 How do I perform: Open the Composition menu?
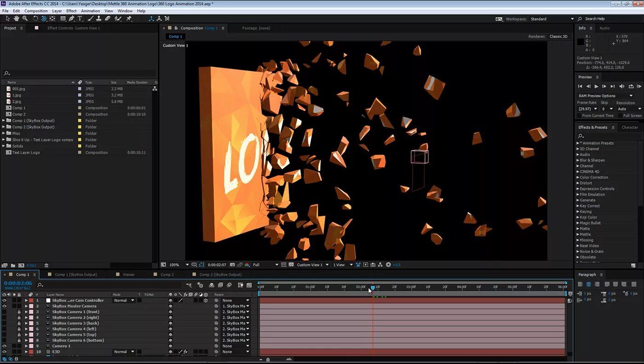(36, 11)
